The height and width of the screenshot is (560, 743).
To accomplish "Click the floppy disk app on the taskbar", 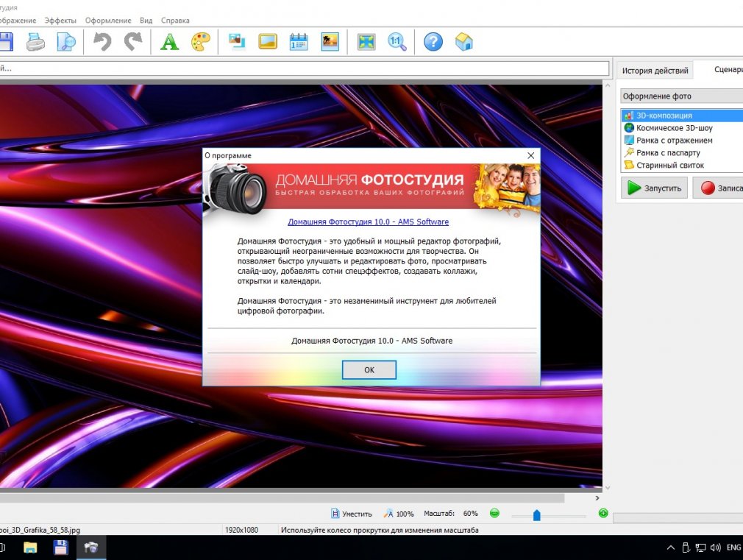I will click(60, 547).
